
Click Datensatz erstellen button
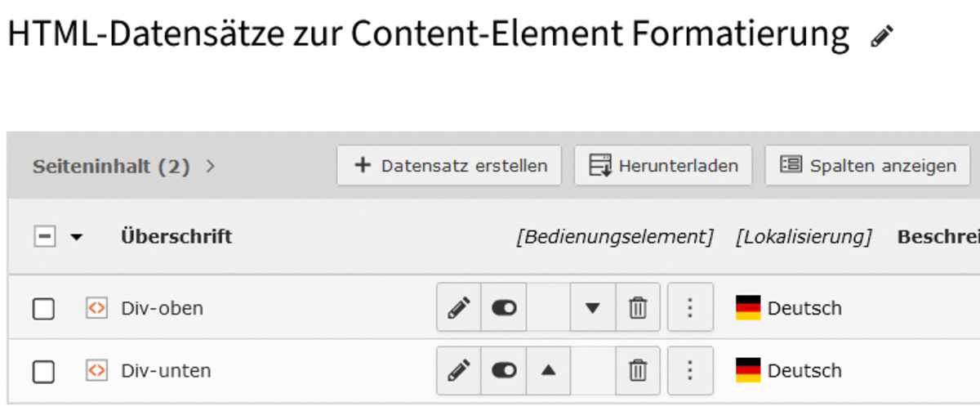(449, 166)
